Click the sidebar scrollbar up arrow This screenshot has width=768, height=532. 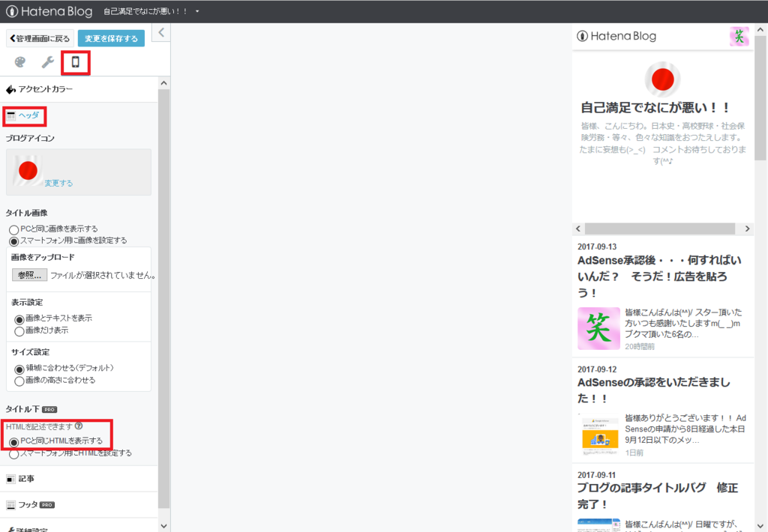(x=163, y=83)
